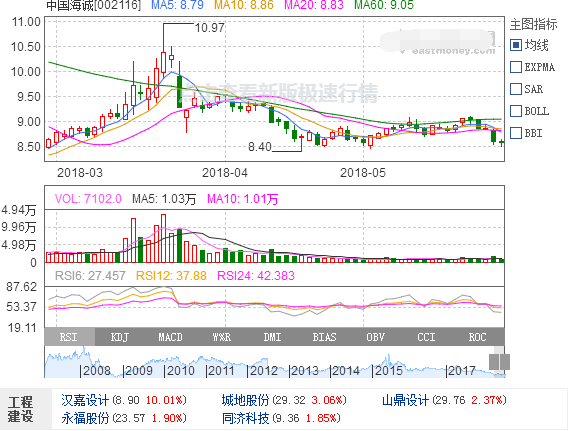
Task: Click the 工程建设 sector label
Action: [x=20, y=410]
